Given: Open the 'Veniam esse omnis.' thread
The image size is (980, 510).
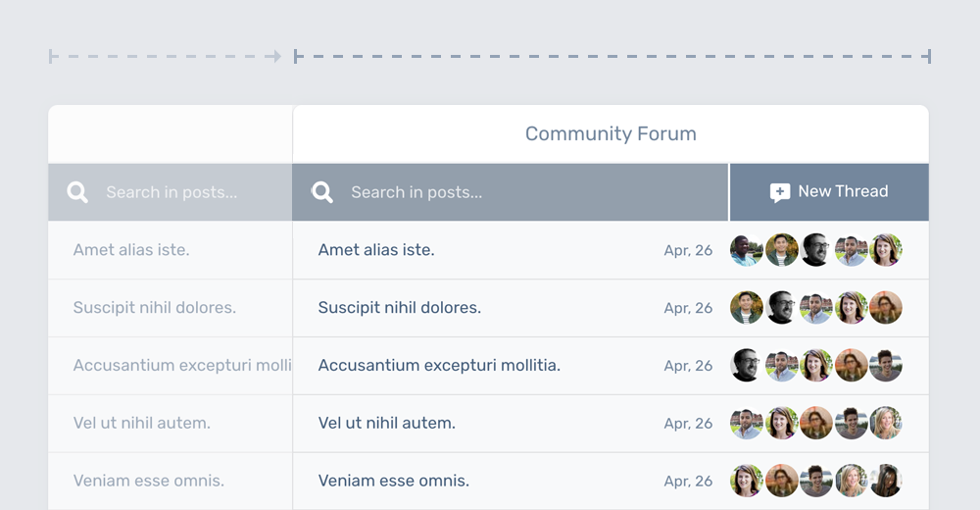Looking at the screenshot, I should (x=394, y=482).
